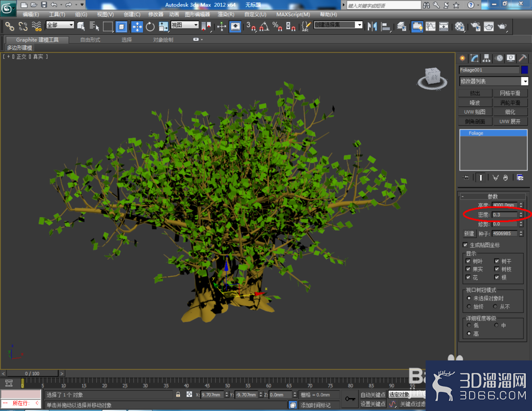
Task: Open the Render Setup icon
Action: [x=476, y=26]
